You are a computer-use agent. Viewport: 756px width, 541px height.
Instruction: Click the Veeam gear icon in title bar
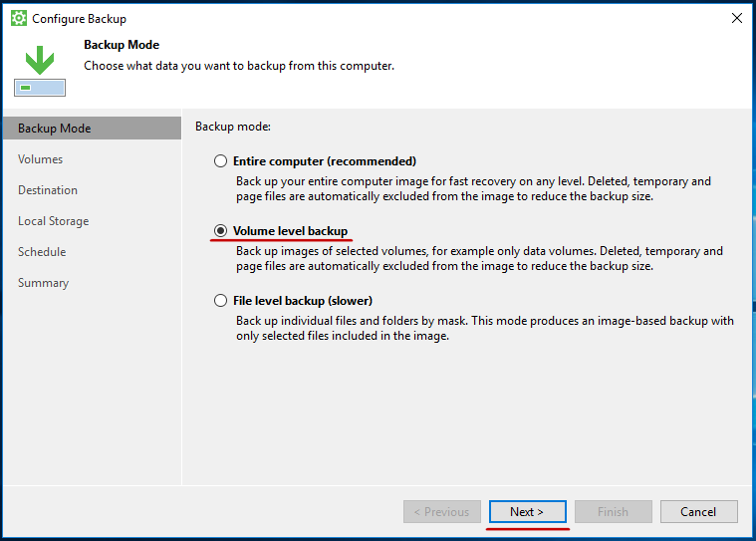[19, 18]
